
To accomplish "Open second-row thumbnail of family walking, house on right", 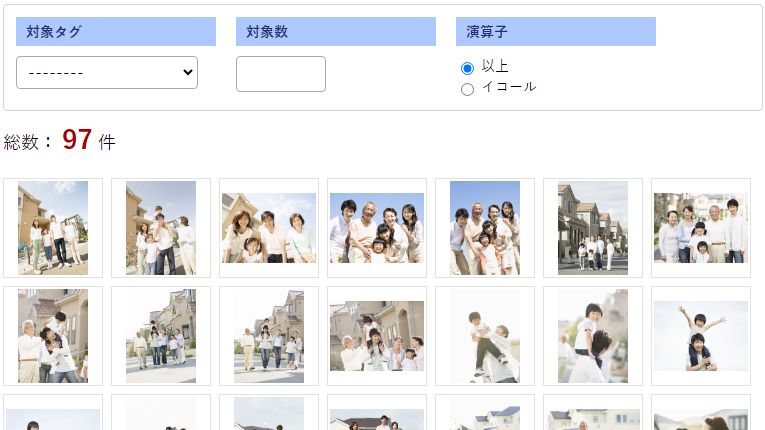I will click(x=161, y=336).
